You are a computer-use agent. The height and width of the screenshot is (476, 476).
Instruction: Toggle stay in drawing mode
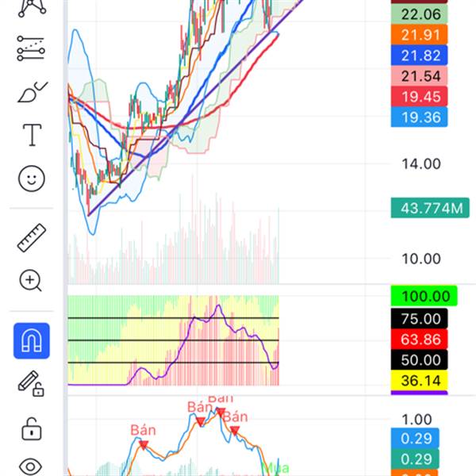coord(31,384)
